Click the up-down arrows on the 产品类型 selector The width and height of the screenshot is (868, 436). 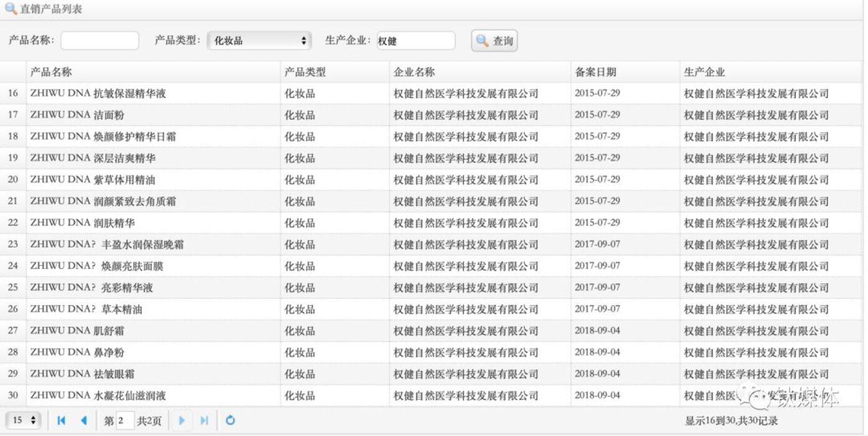click(x=302, y=40)
